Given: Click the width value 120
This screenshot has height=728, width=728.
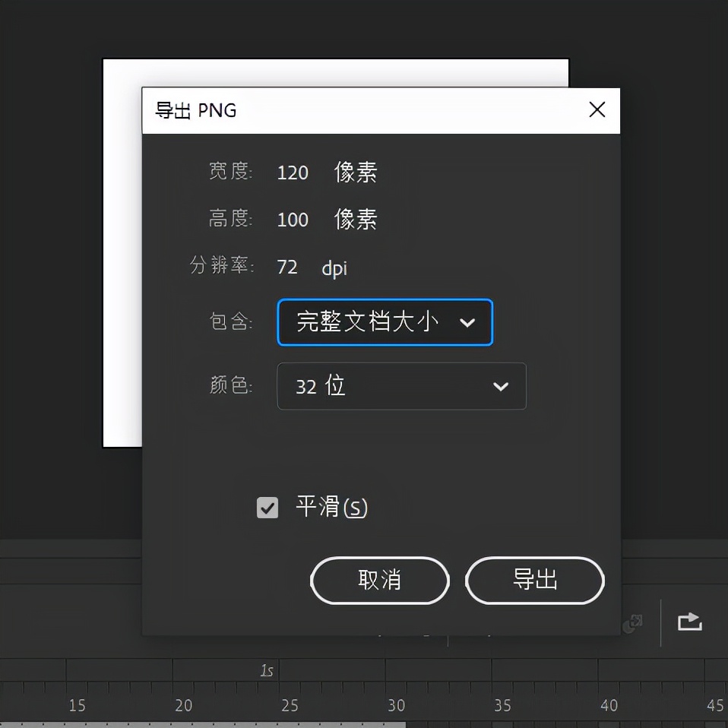Looking at the screenshot, I should pyautogui.click(x=293, y=173).
